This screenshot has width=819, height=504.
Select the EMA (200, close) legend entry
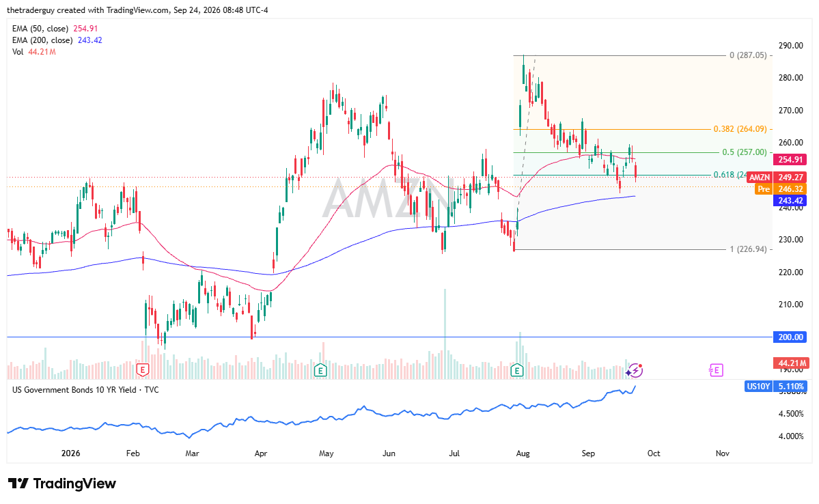(57, 40)
